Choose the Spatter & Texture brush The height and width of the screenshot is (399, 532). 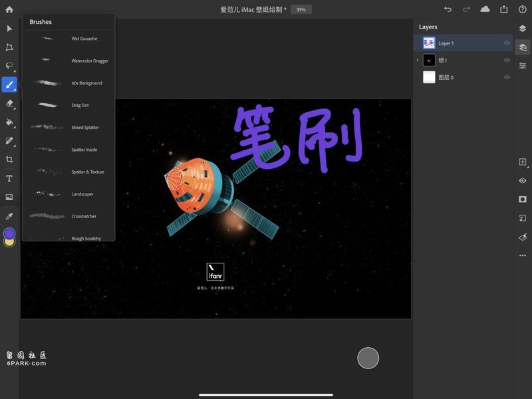click(68, 172)
